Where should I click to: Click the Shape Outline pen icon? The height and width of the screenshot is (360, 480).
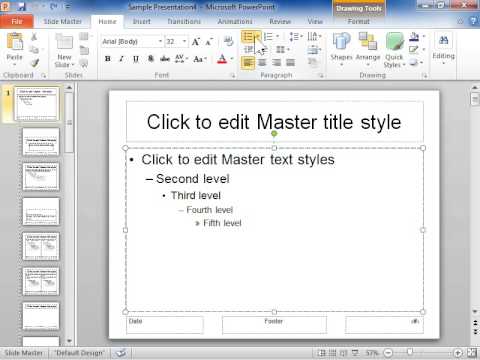(414, 50)
